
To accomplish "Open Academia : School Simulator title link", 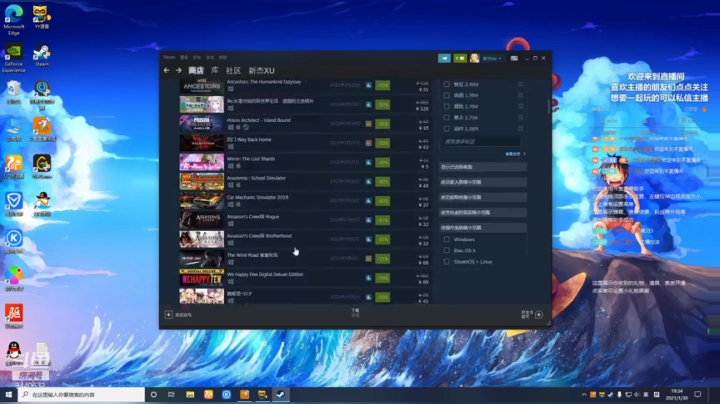I will (x=256, y=178).
